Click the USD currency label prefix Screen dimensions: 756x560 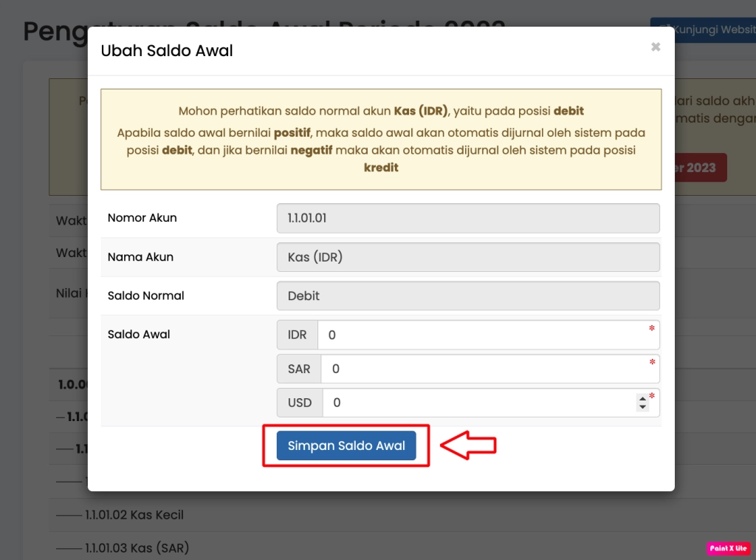(x=299, y=403)
